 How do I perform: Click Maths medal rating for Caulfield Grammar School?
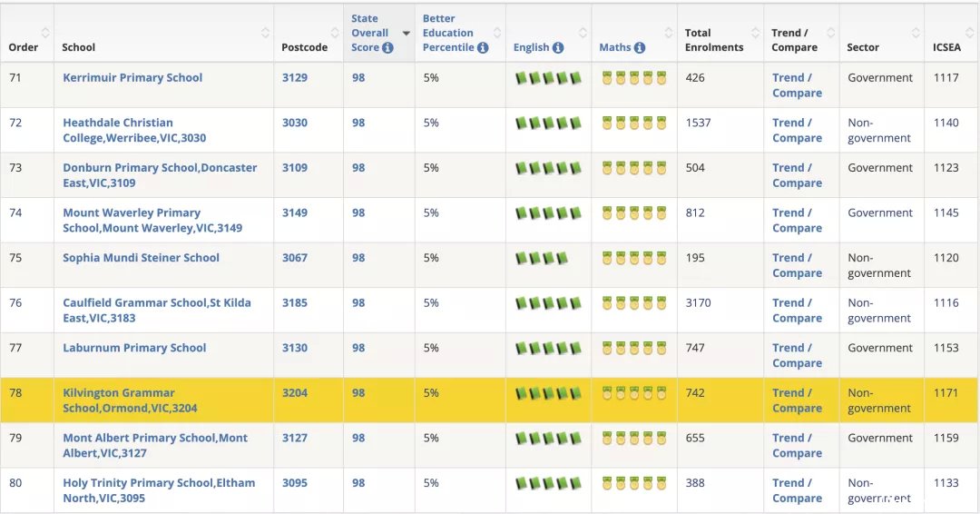click(x=634, y=303)
